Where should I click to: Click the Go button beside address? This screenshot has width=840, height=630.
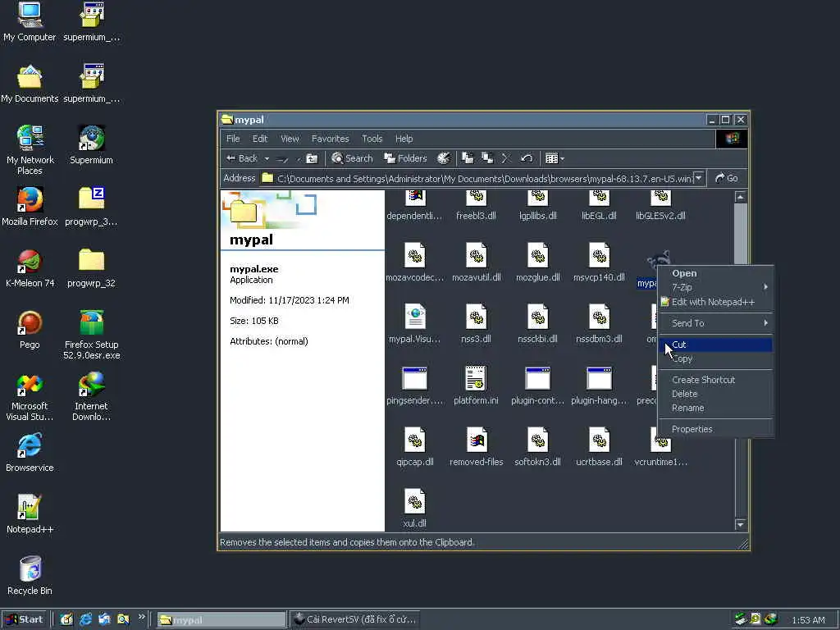point(727,178)
